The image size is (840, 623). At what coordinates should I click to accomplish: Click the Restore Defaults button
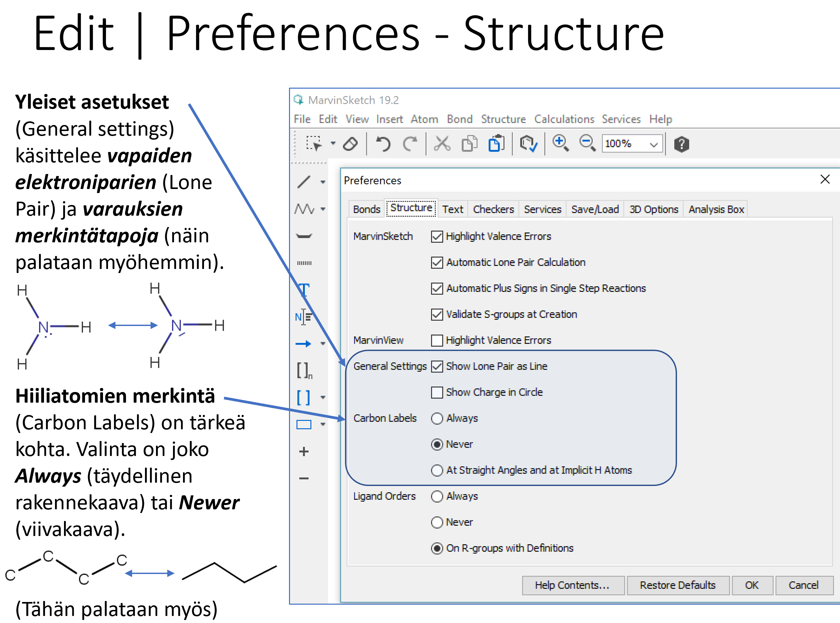click(678, 585)
